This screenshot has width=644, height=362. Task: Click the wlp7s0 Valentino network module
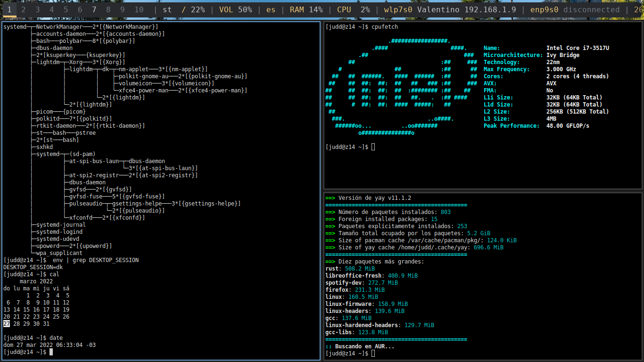450,9
